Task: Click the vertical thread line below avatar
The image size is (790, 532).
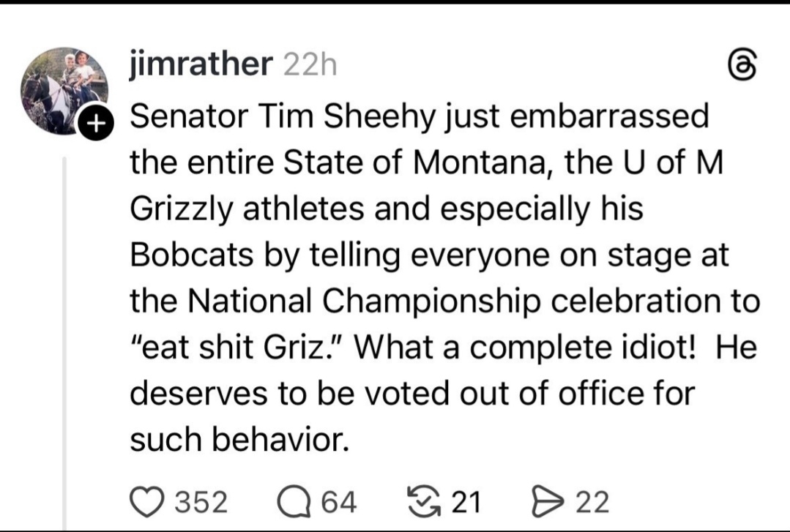Action: pos(64,329)
